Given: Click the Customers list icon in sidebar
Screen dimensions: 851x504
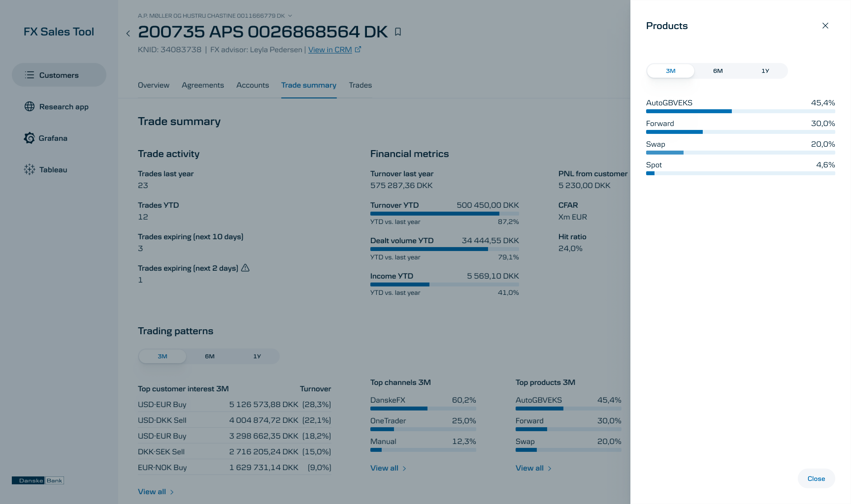Looking at the screenshot, I should (30, 75).
